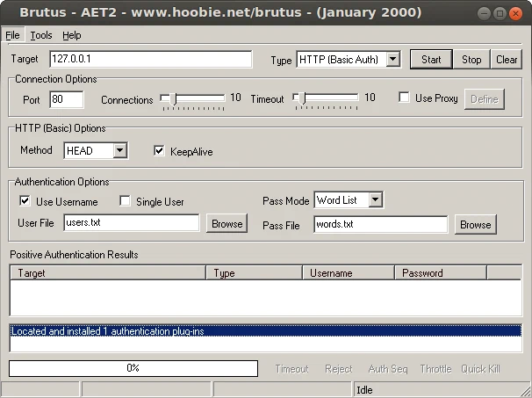
Task: Open the Method dropdown arrow
Action: tap(119, 149)
